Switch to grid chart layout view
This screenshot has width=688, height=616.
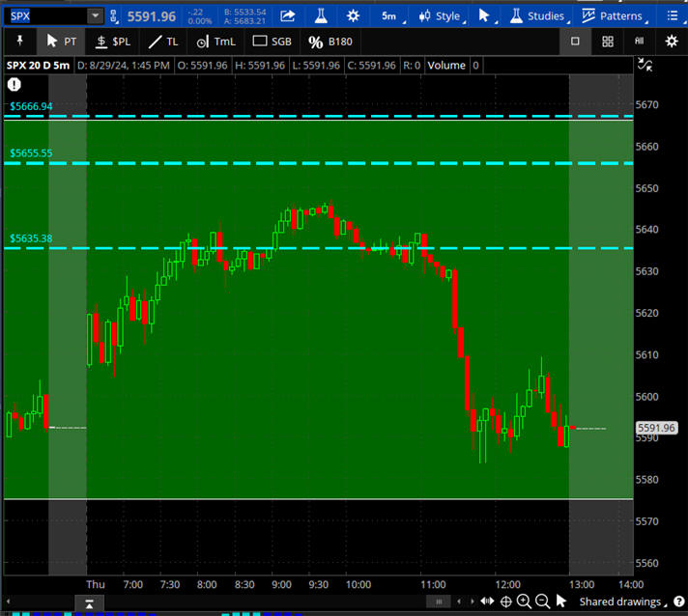(x=608, y=42)
